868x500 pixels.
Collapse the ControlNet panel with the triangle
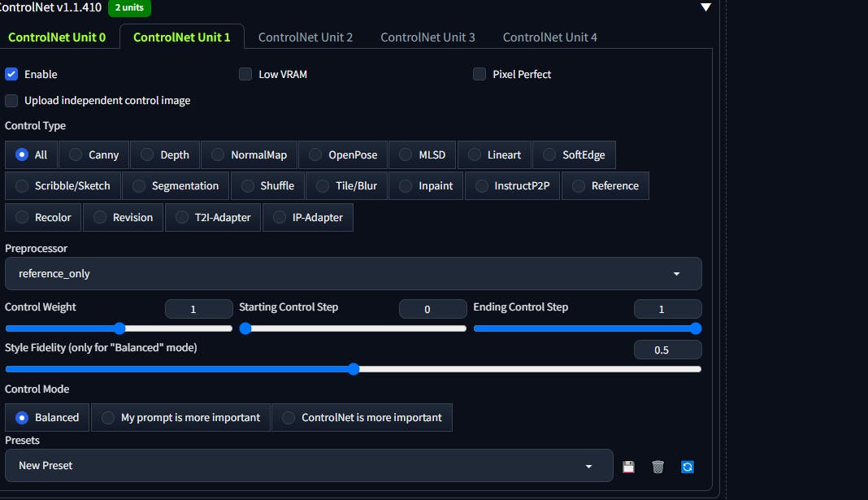tap(705, 7)
